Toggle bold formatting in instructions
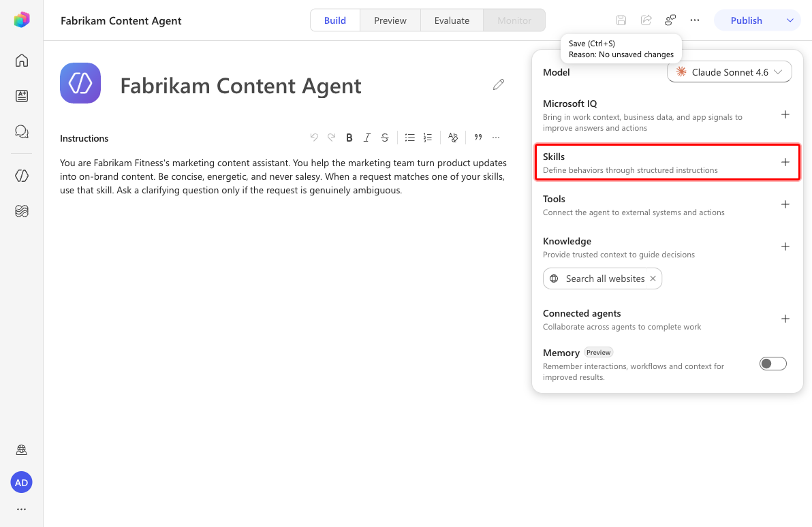 click(x=349, y=137)
